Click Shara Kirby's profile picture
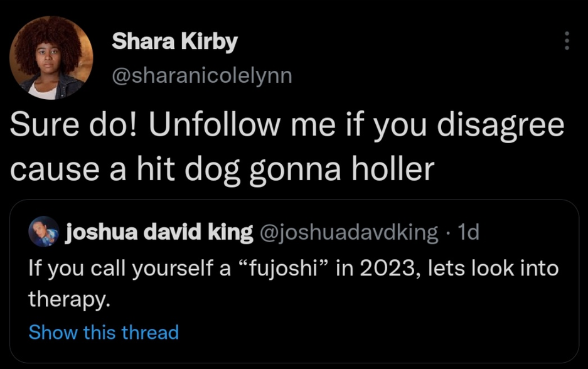Image resolution: width=588 pixels, height=369 pixels. [x=51, y=58]
